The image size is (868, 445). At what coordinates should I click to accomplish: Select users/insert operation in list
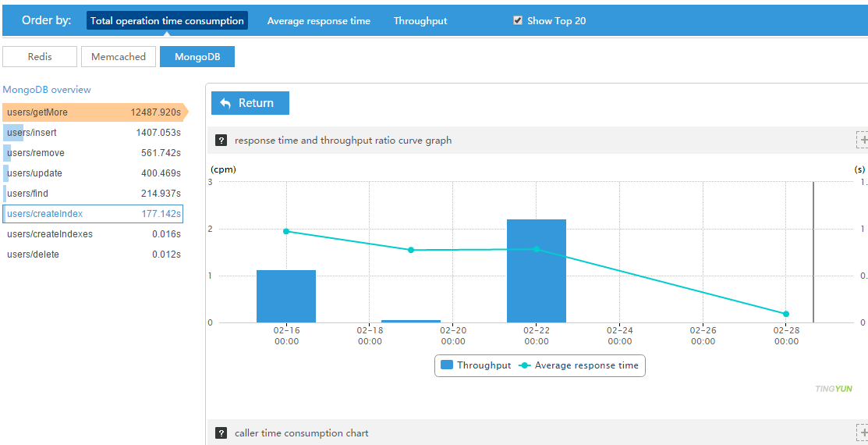pos(94,133)
